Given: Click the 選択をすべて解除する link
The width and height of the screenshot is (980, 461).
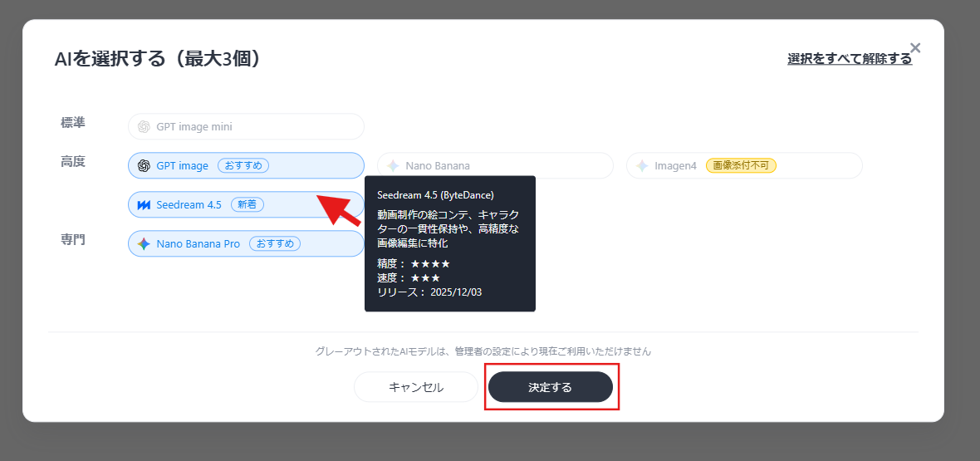Looking at the screenshot, I should pyautogui.click(x=850, y=59).
